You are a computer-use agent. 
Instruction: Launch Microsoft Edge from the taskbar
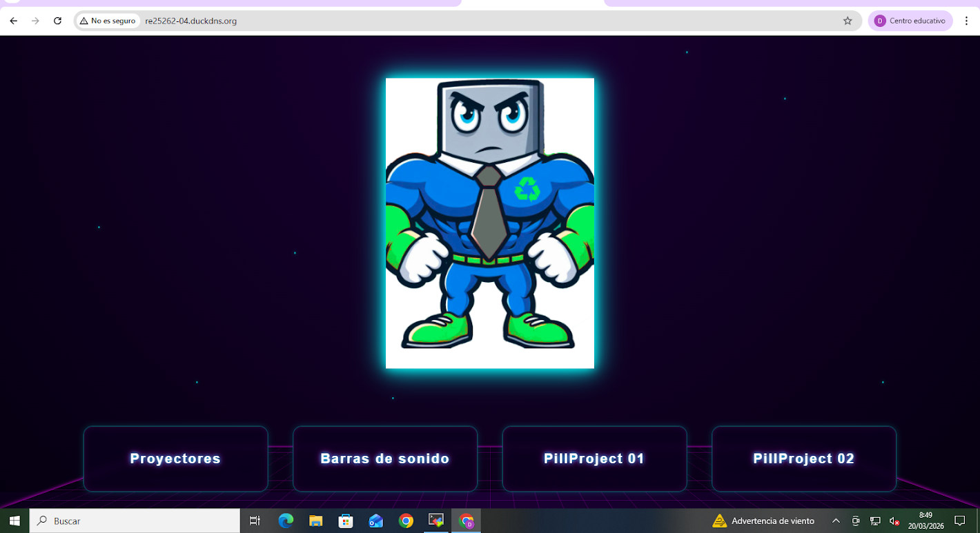(286, 521)
